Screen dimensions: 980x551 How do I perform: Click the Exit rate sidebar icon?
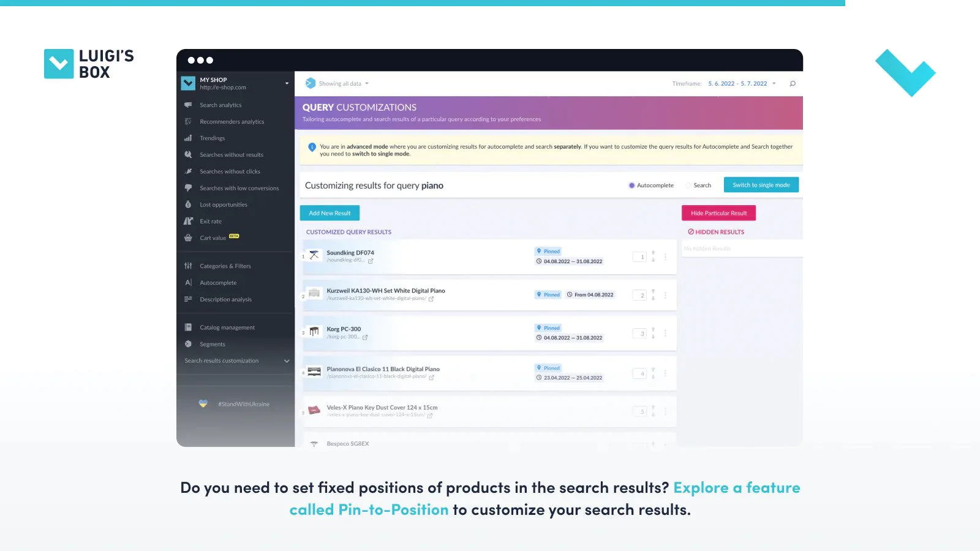[x=188, y=221]
